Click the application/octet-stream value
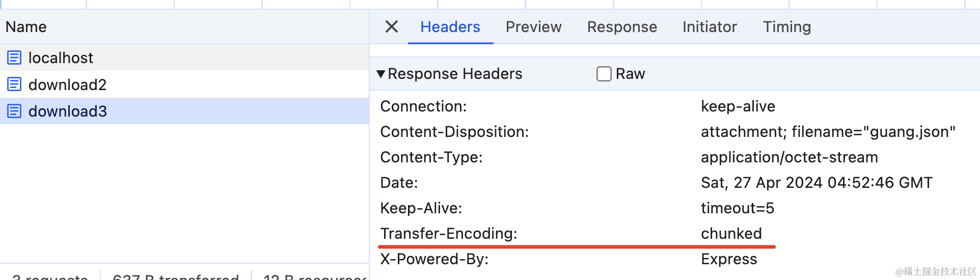 pos(789,157)
